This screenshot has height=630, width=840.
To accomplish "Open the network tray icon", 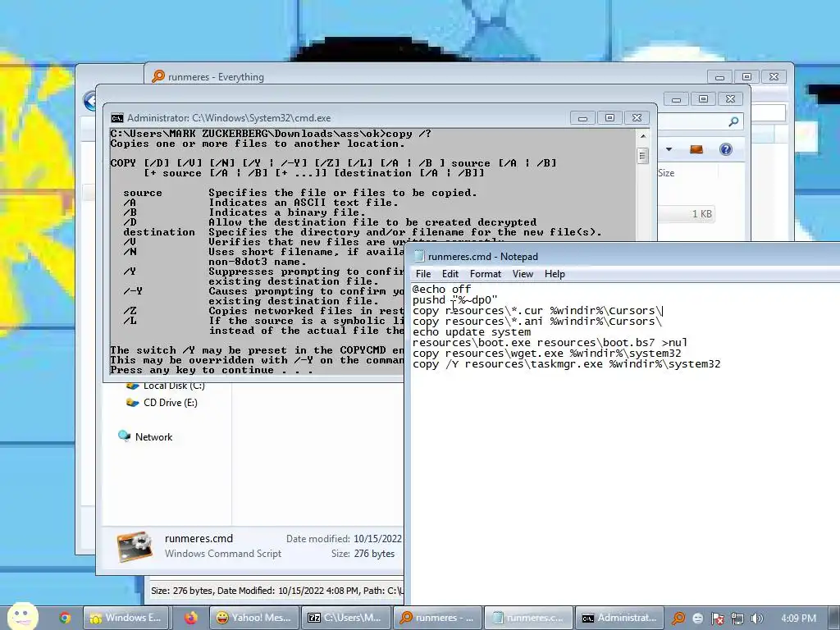I will click(737, 619).
